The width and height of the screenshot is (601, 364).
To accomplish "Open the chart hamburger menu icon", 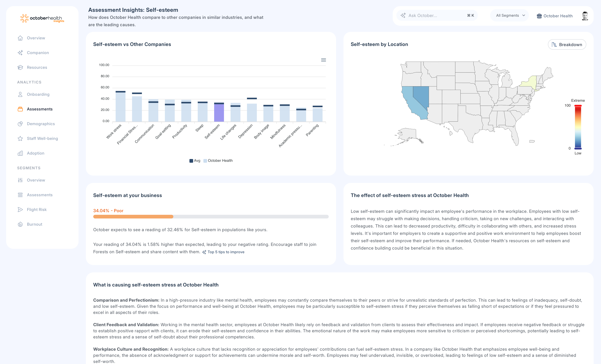I will 323,60.
